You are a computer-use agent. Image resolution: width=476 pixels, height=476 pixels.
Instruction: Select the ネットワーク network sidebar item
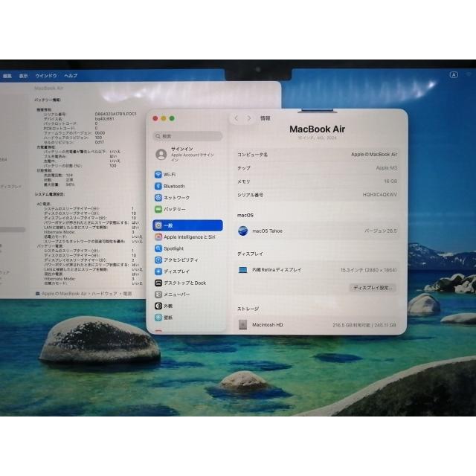click(172, 198)
